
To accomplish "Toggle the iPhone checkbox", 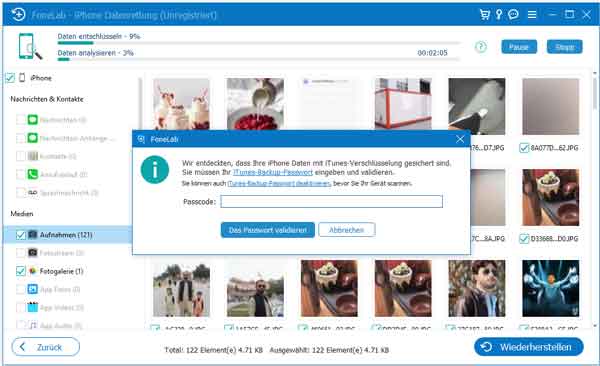I will point(10,78).
